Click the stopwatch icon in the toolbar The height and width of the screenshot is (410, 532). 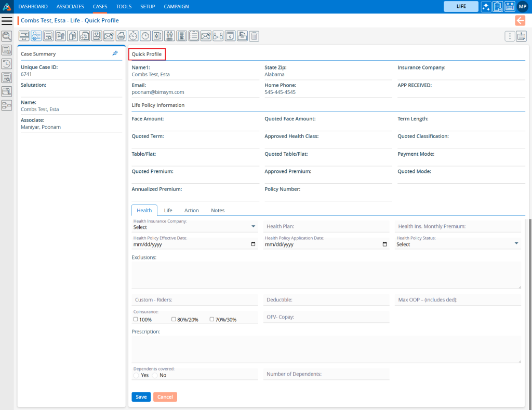[x=134, y=36]
